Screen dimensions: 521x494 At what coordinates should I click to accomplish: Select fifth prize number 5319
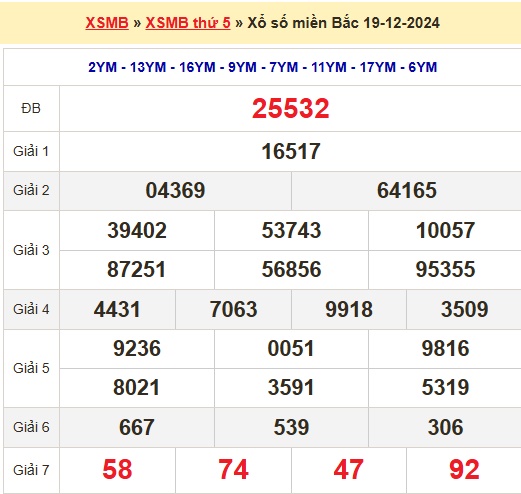click(x=445, y=388)
